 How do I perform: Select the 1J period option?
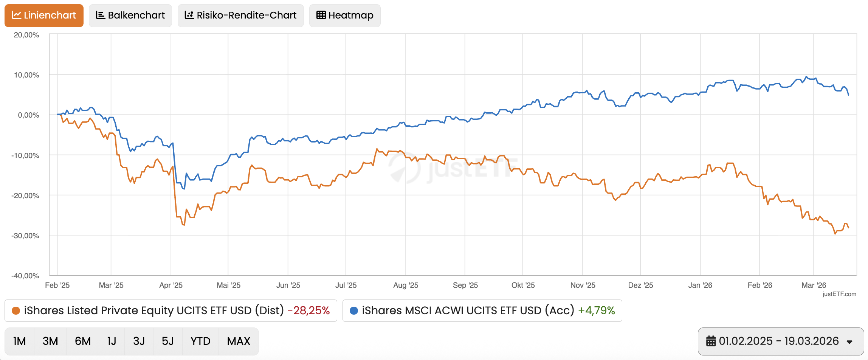[112, 341]
